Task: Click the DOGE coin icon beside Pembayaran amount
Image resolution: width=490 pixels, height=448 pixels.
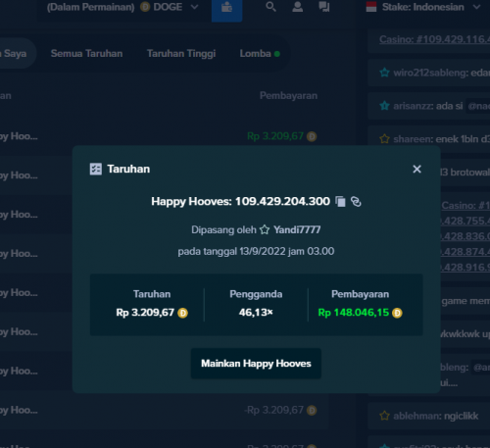Action: (x=397, y=313)
